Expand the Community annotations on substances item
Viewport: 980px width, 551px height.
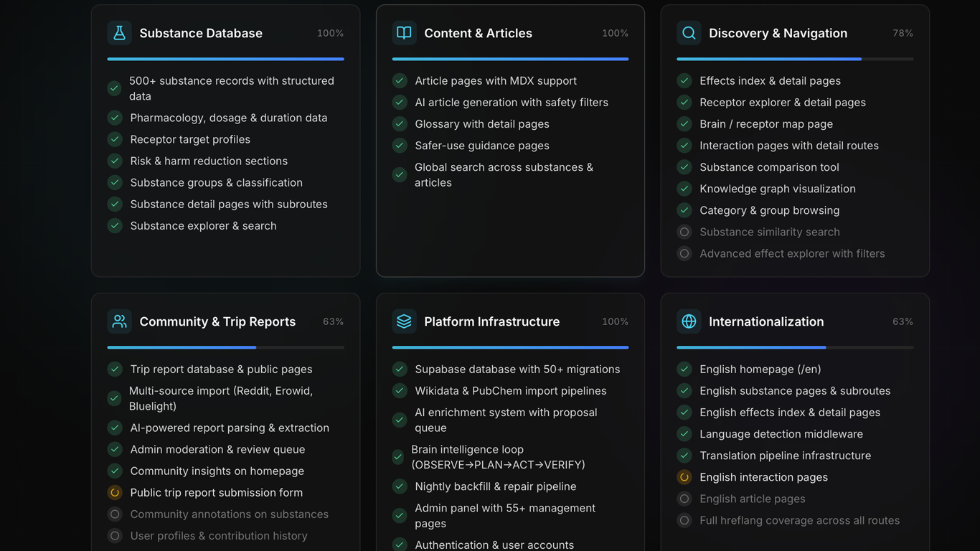[229, 514]
